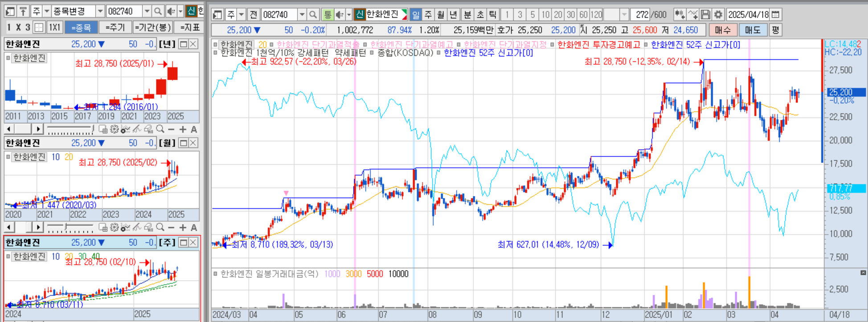The width and height of the screenshot is (868, 322).
Task: Select the 1X1 layout option
Action: tap(54, 28)
